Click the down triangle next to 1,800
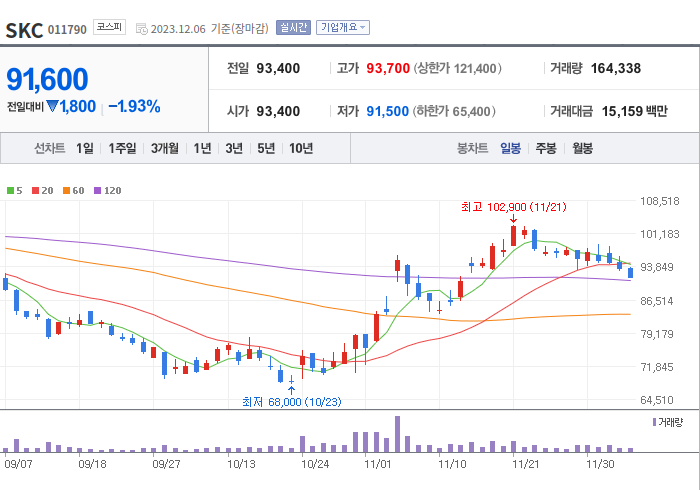 (52, 106)
